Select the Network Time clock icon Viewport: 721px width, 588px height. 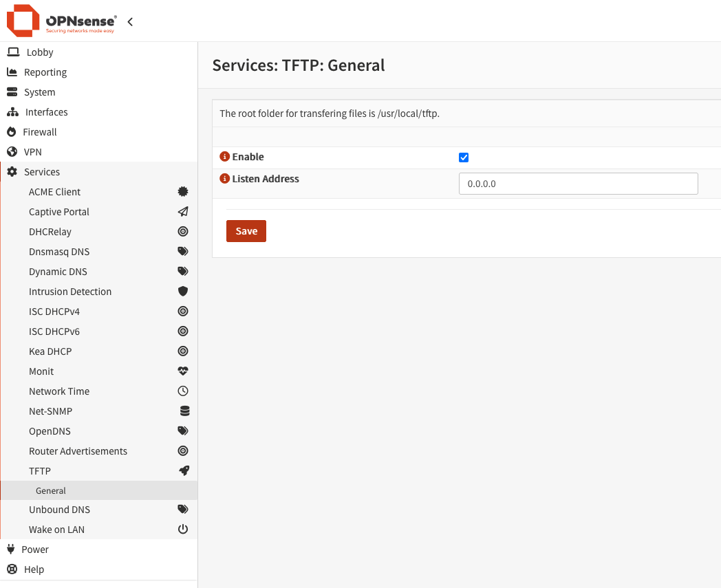click(182, 391)
